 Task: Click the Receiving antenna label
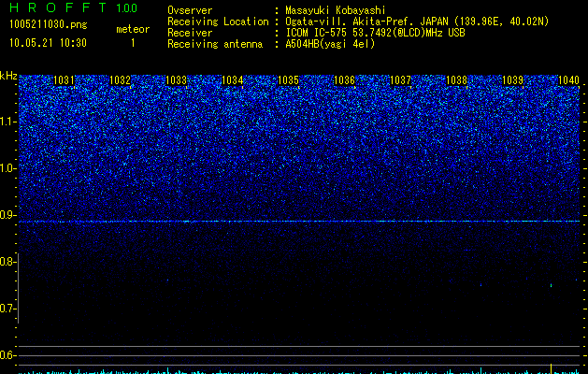click(x=215, y=44)
